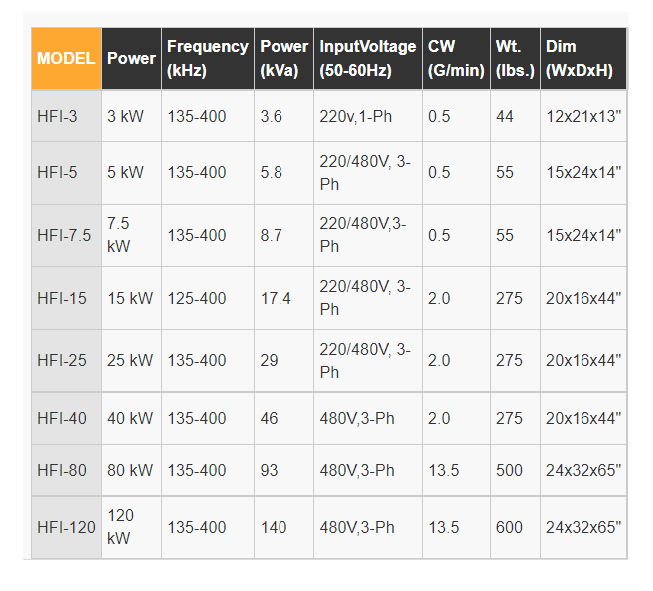653x591 pixels.
Task: Click HFI-80 row's 24x32x65" dimension
Action: click(x=583, y=470)
